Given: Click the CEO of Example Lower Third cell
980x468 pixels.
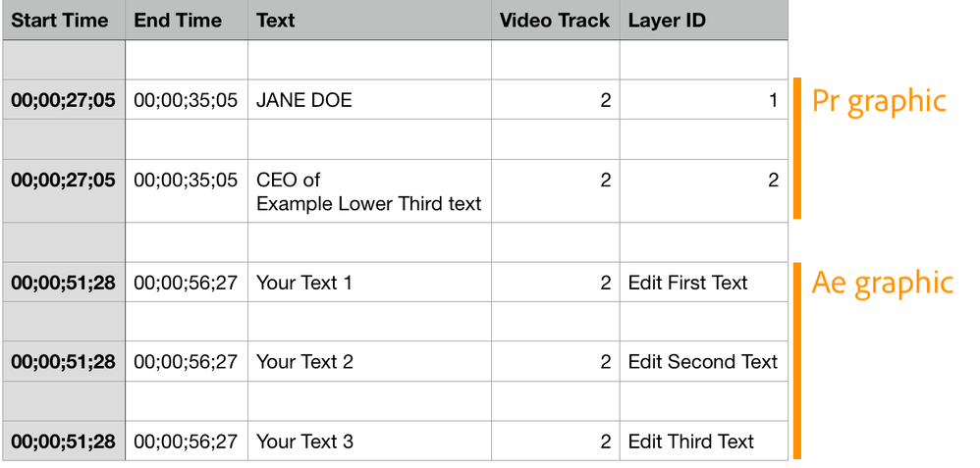Looking at the screenshot, I should (x=368, y=192).
